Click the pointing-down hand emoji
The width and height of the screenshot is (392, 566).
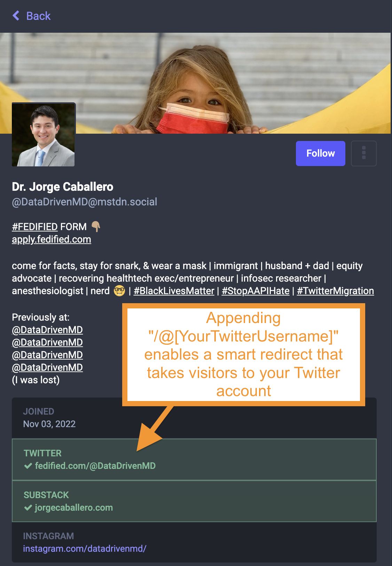pos(96,227)
